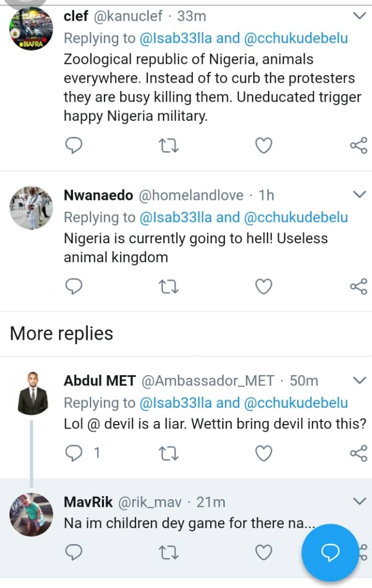The image size is (372, 588).
Task: Tap the More replies header
Action: click(x=62, y=333)
